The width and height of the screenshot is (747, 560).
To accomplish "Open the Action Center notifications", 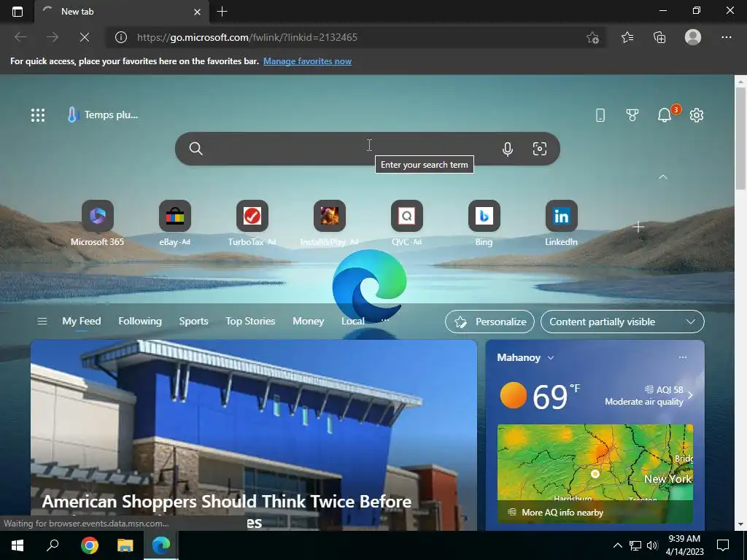I will click(x=723, y=545).
